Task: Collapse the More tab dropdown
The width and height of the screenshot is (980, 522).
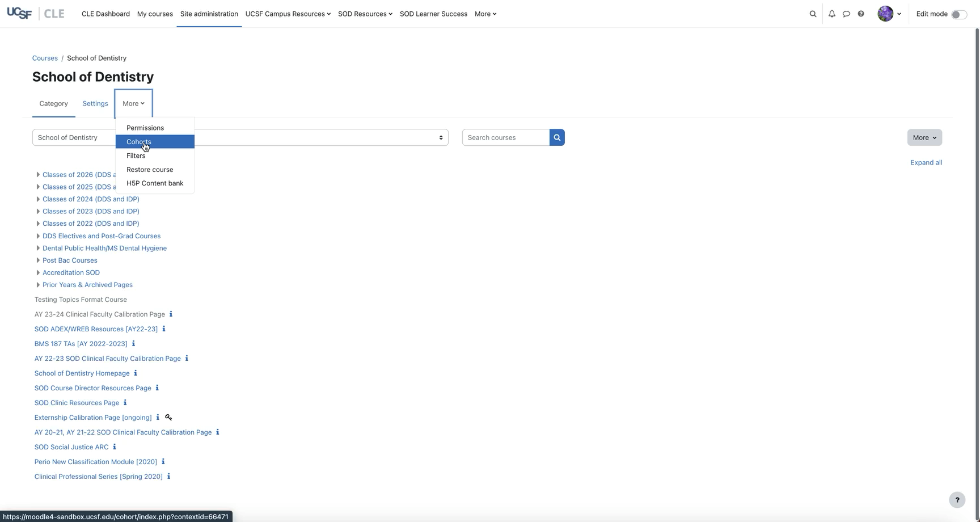Action: [x=133, y=103]
